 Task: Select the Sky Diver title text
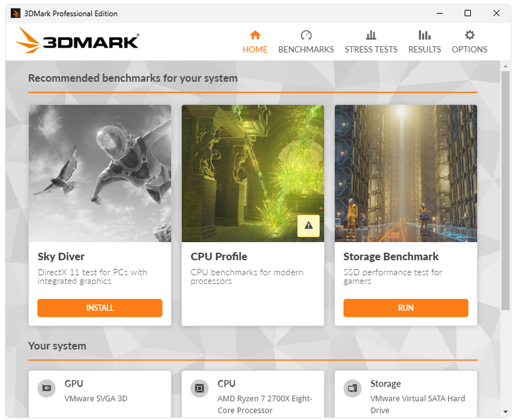tap(61, 256)
